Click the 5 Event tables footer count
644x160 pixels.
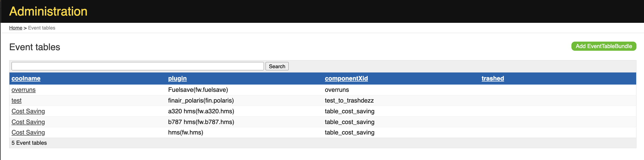(29, 143)
